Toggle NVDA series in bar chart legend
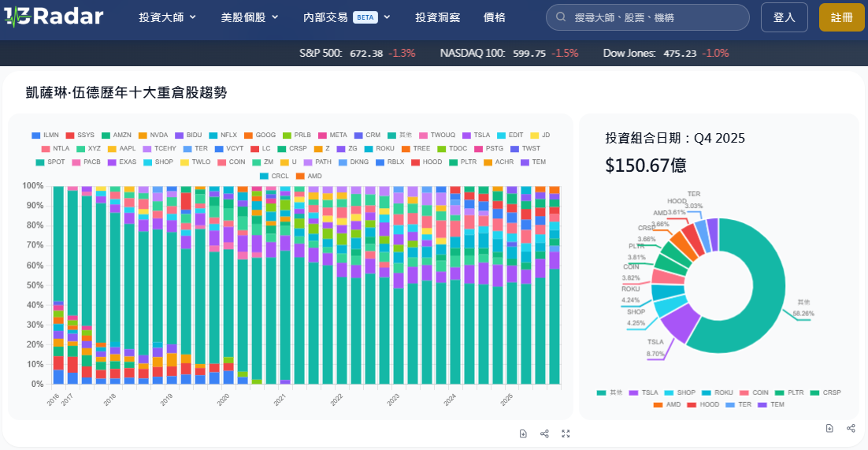Screen dimensions: 868x450 [152, 136]
